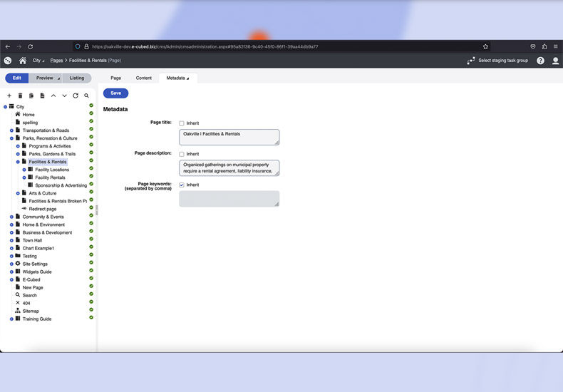This screenshot has height=392, width=563.
Task: Expand the Transportation & Roads tree node
Action: pyautogui.click(x=11, y=130)
